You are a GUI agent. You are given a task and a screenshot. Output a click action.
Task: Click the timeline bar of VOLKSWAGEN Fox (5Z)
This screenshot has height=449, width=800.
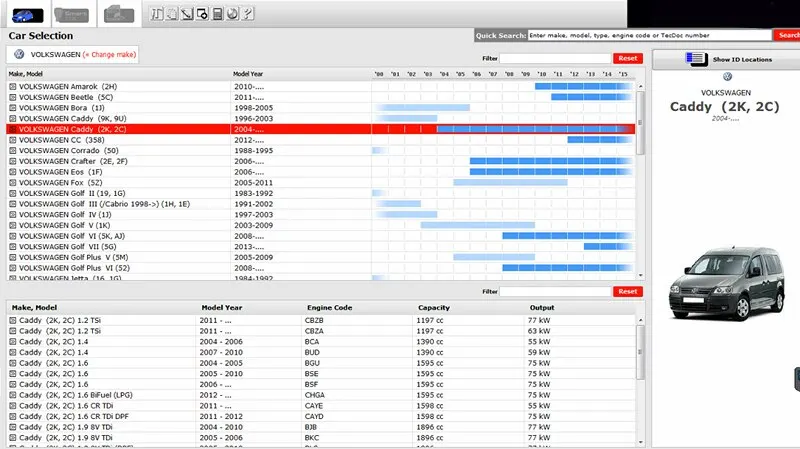[510, 183]
